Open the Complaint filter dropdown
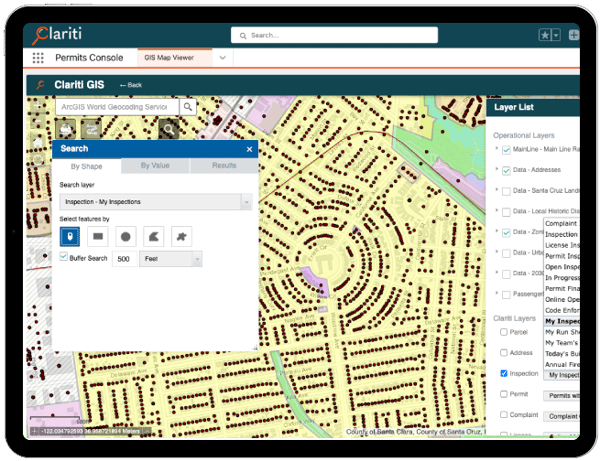600x461 pixels. [x=561, y=416]
